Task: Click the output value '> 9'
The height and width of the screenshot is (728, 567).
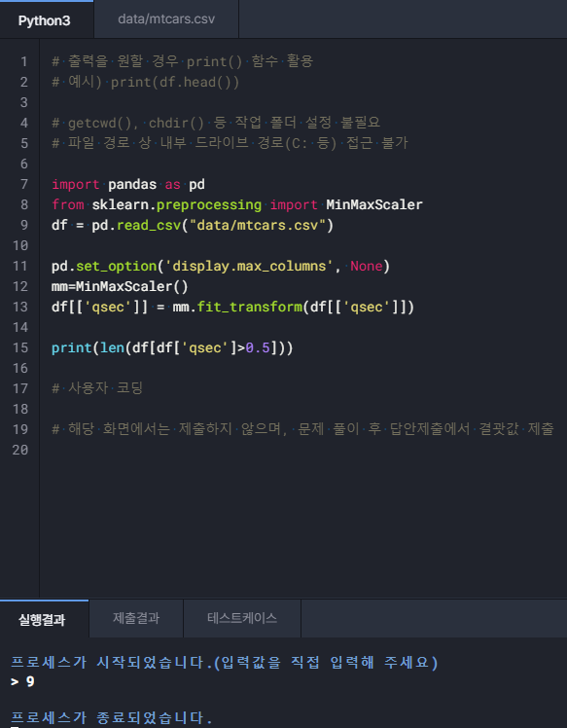Action: click(x=22, y=681)
